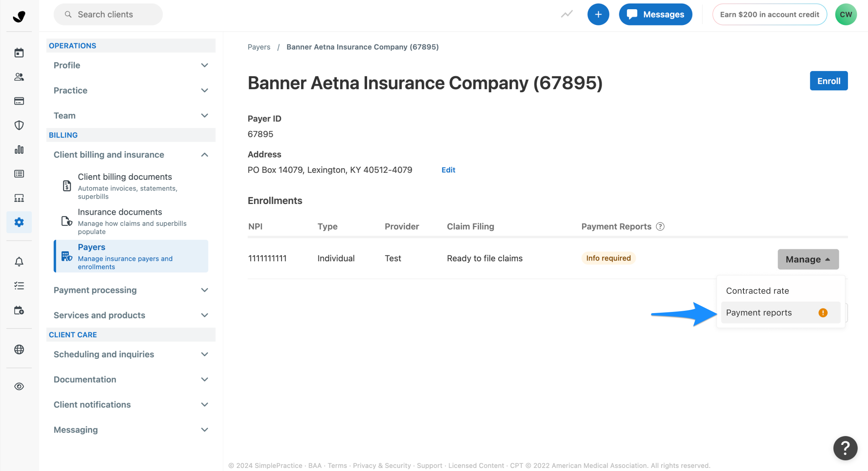
Task: Open the BAA footer link
Action: [314, 465]
